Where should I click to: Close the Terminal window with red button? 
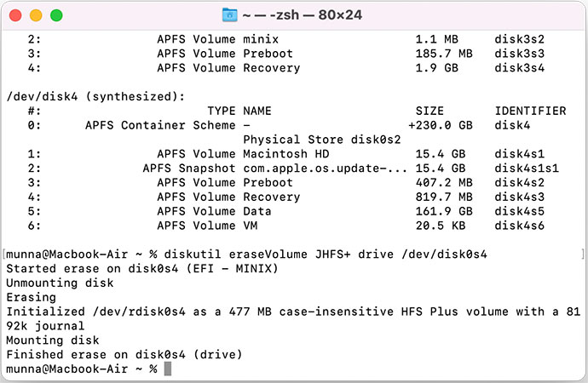click(16, 15)
